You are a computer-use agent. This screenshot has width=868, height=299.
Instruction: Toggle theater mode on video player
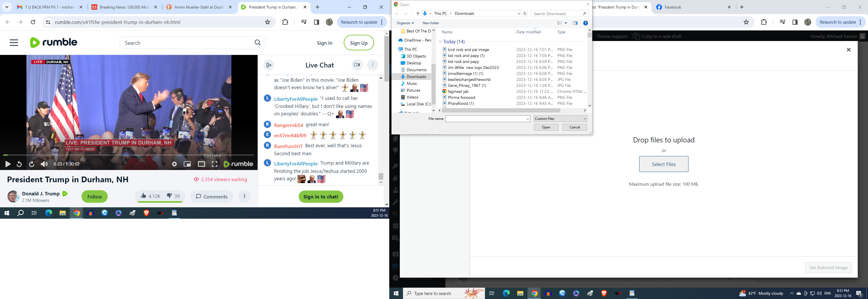click(201, 164)
